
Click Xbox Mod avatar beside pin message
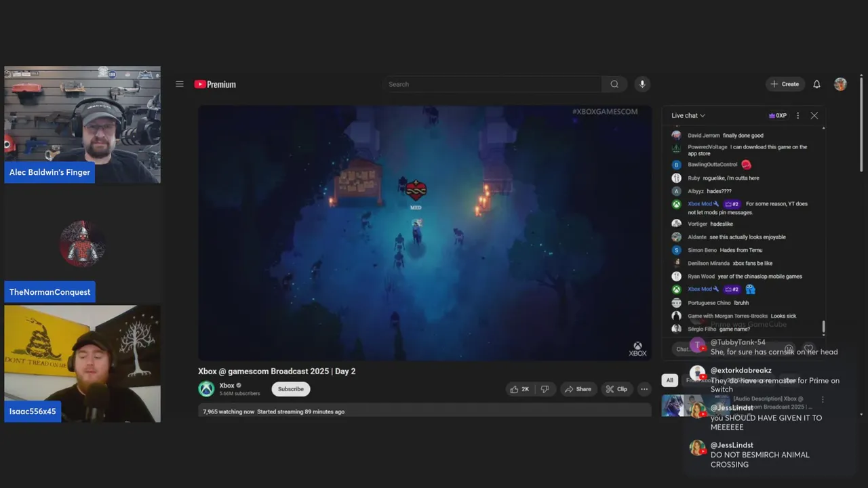(676, 204)
